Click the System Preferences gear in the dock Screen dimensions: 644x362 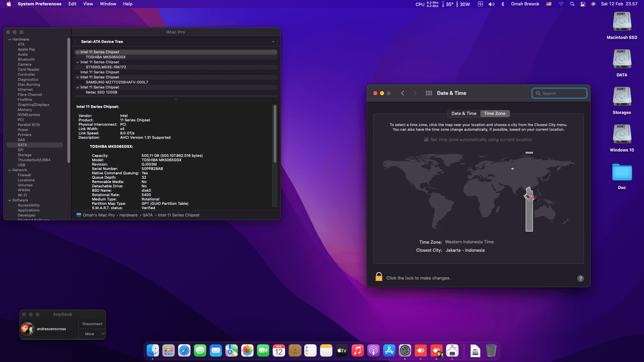pos(405,351)
